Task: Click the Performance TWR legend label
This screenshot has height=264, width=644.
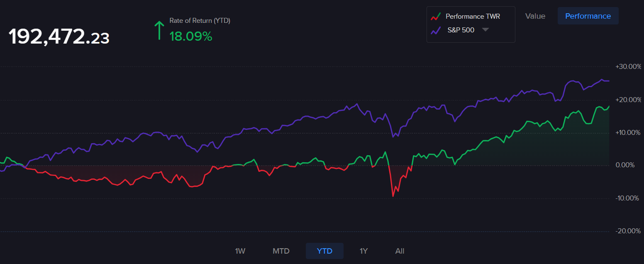Action: pyautogui.click(x=473, y=17)
